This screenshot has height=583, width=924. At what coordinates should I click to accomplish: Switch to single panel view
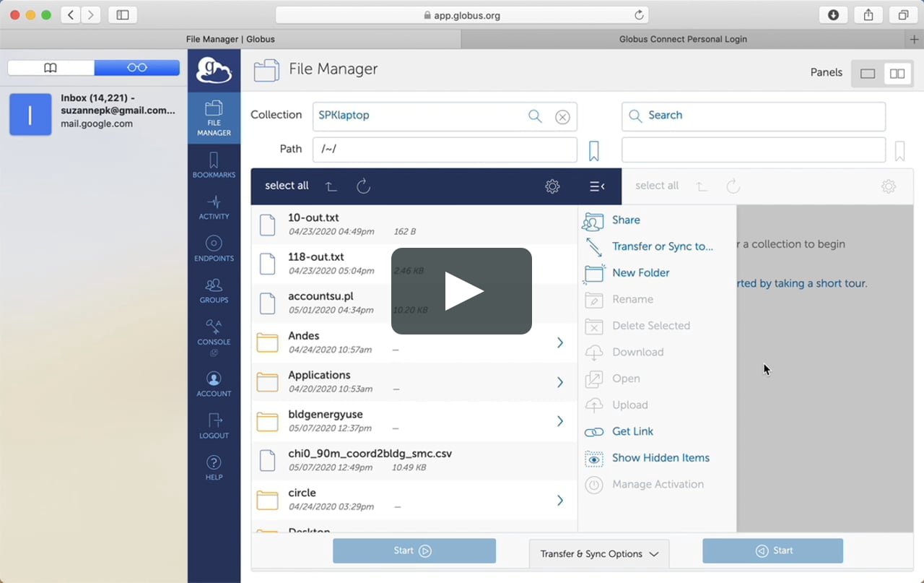(868, 73)
